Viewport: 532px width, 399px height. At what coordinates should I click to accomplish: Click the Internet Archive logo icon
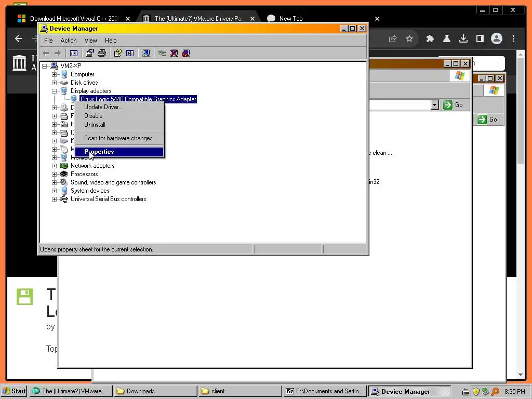tap(19, 63)
